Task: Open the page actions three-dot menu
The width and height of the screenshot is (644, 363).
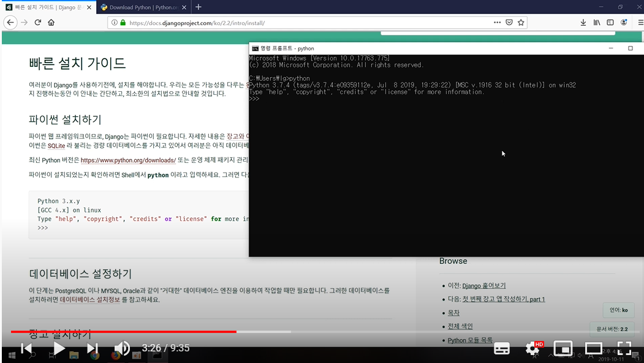Action: click(x=497, y=23)
